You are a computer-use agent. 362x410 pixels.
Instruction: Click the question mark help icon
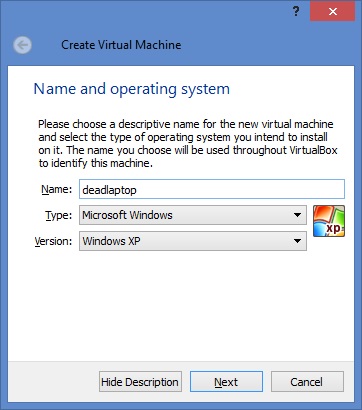tap(295, 12)
